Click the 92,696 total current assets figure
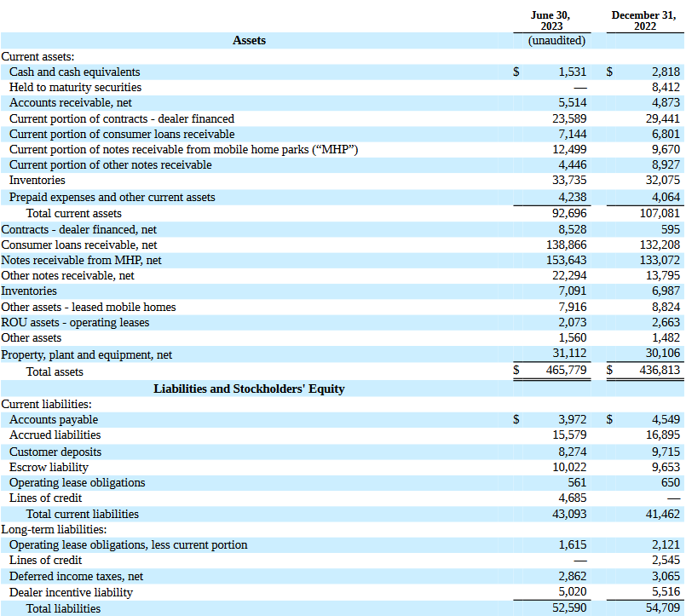686x616 pixels. pos(569,213)
